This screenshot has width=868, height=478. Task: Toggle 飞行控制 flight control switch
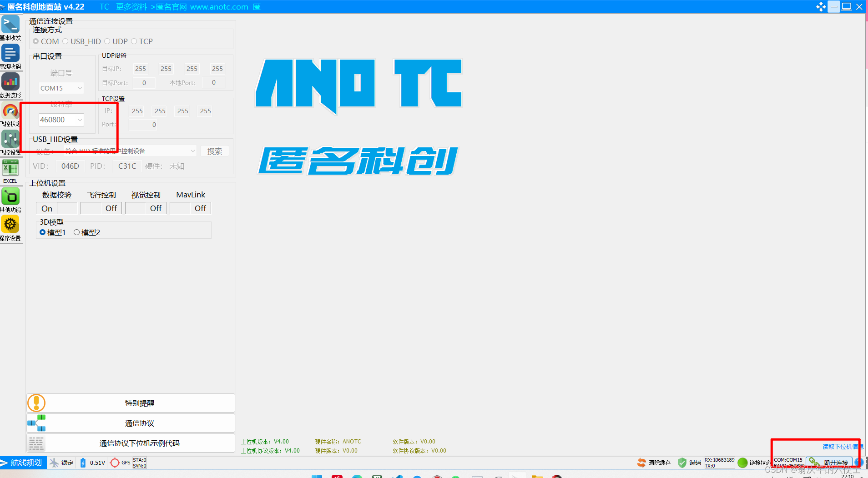click(x=101, y=208)
